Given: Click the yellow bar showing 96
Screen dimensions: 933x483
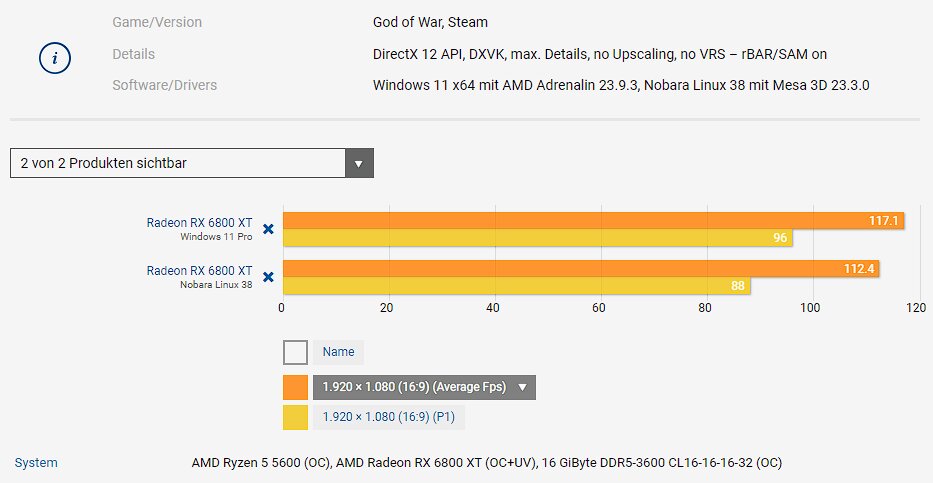Looking at the screenshot, I should coord(538,238).
